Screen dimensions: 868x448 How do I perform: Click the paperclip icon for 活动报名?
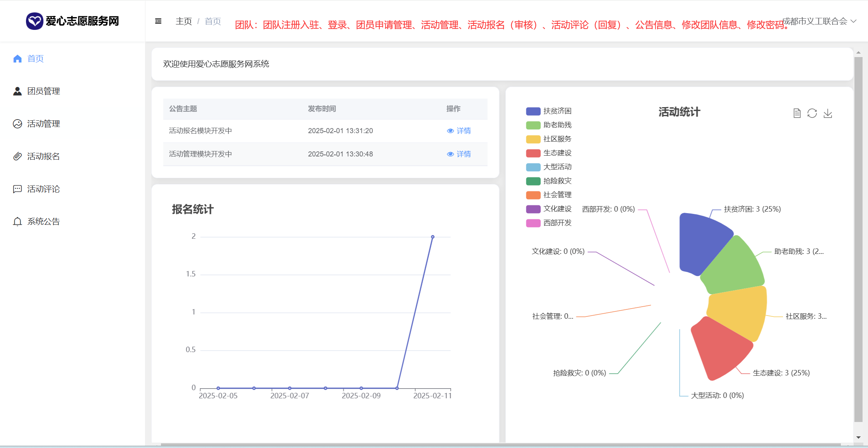pyautogui.click(x=17, y=156)
